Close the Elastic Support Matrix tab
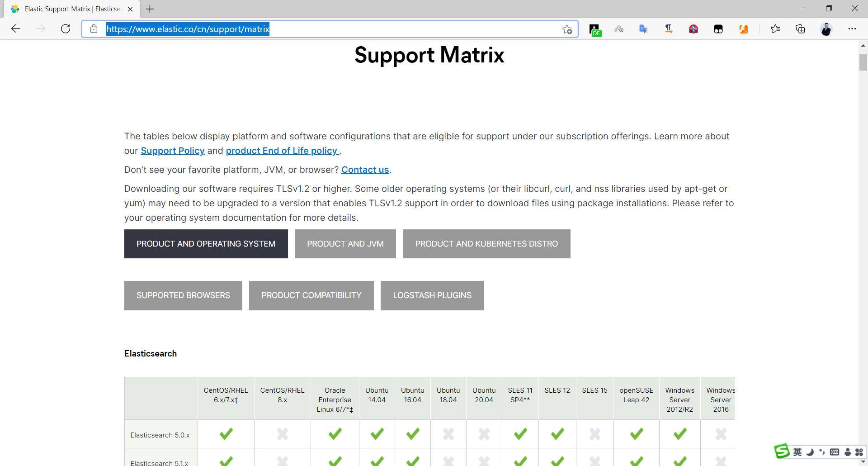Image resolution: width=868 pixels, height=466 pixels. pos(130,9)
